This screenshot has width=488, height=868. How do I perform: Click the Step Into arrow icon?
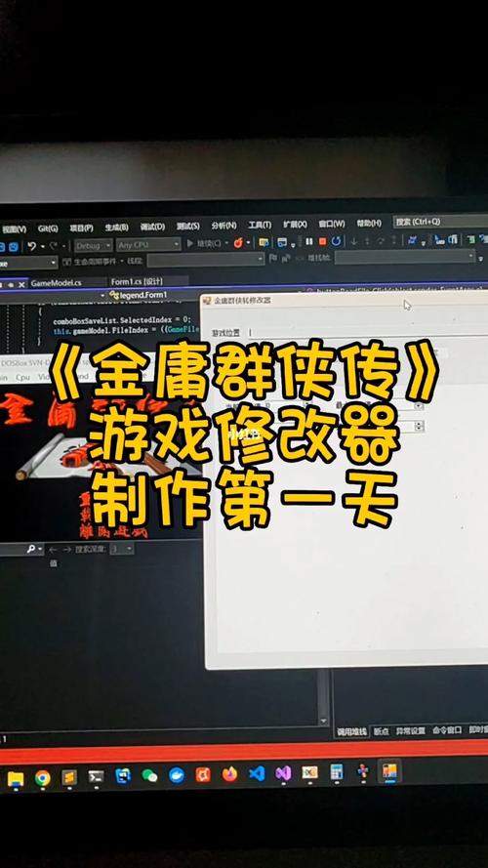(353, 241)
